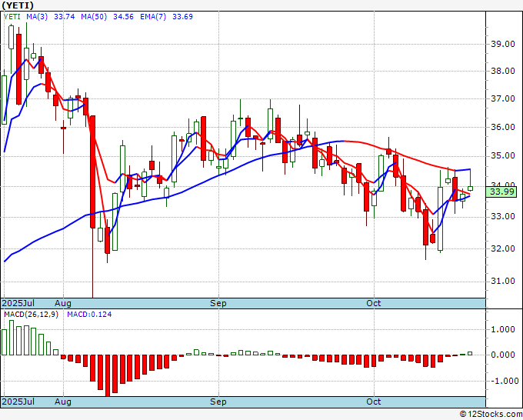The width and height of the screenshot is (523, 420).
Task: Click the 36.00 price axis label
Action: pos(503,128)
